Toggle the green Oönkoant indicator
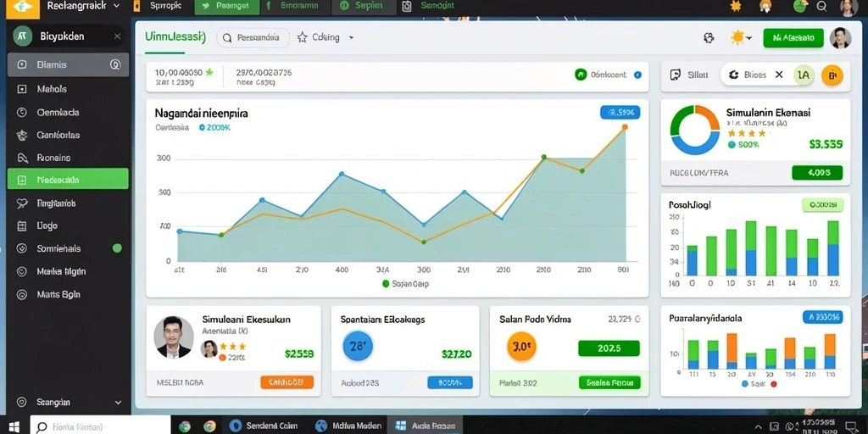868x434 pixels. tap(581, 75)
